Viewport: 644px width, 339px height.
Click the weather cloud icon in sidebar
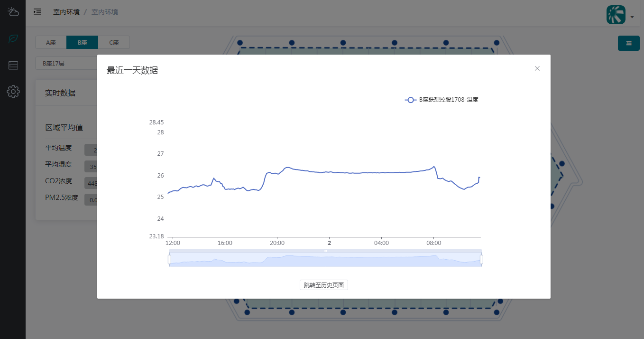[x=13, y=12]
